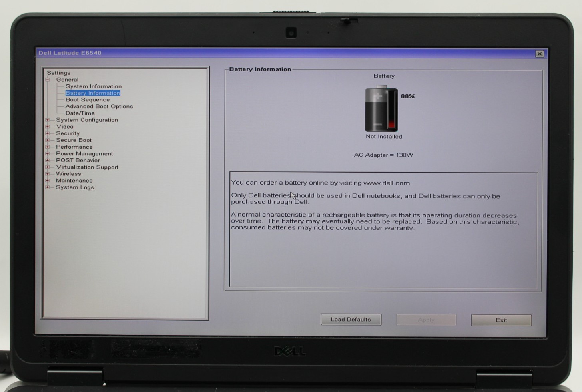Expand the Maintenance node

click(x=48, y=181)
